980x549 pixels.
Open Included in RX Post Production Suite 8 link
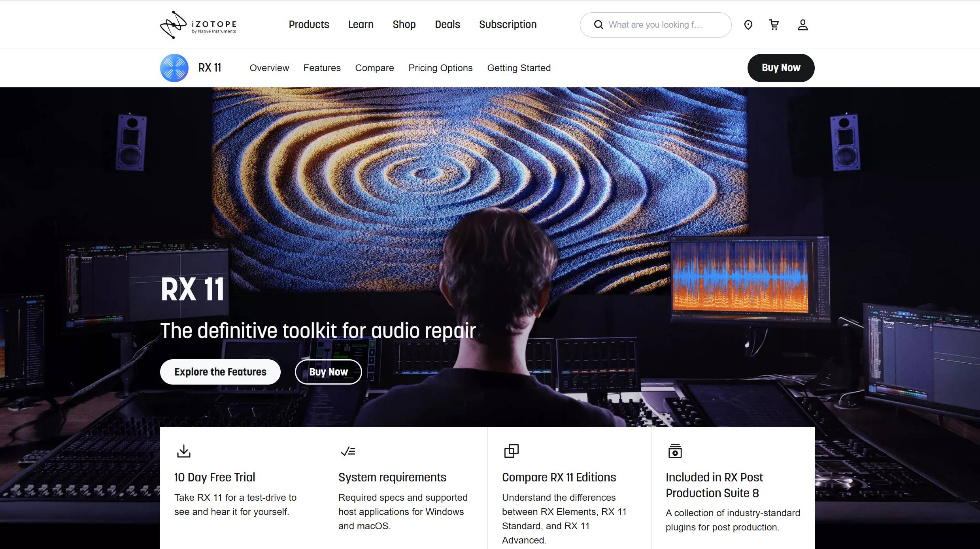(714, 485)
